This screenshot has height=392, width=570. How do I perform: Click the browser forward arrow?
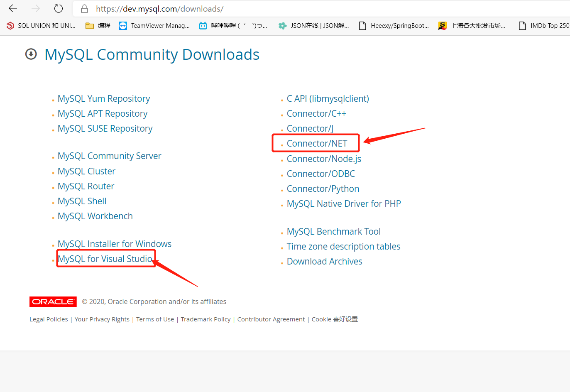36,8
